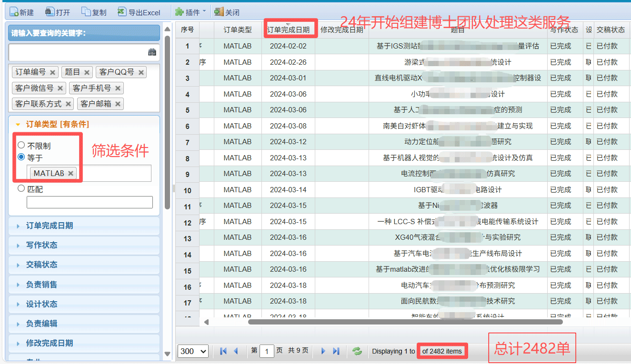
Task: Jump to the last page arrow
Action: pos(336,351)
